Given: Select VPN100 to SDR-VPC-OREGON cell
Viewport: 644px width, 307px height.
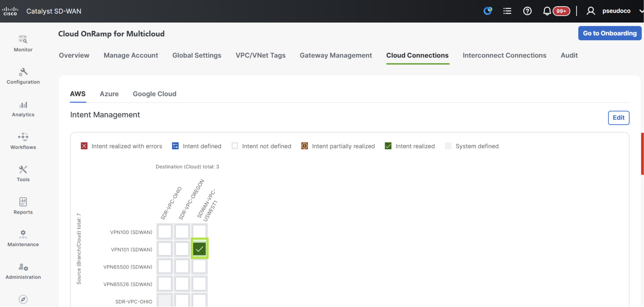Looking at the screenshot, I should 182,232.
